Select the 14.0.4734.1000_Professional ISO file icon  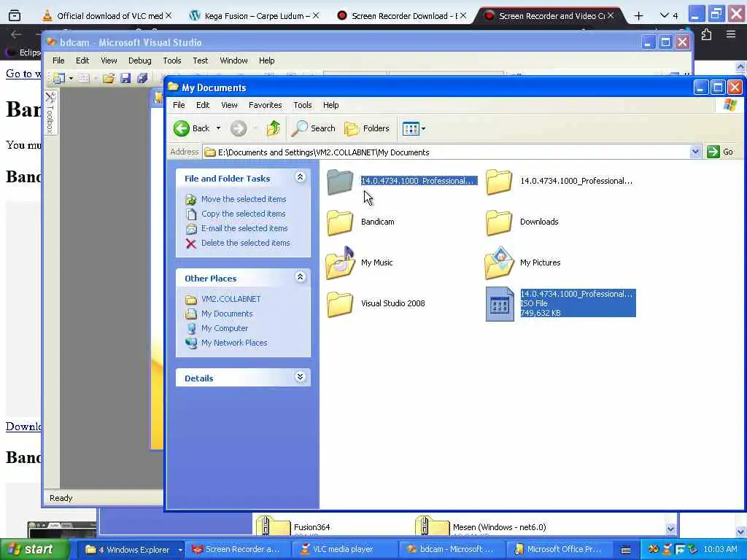500,304
